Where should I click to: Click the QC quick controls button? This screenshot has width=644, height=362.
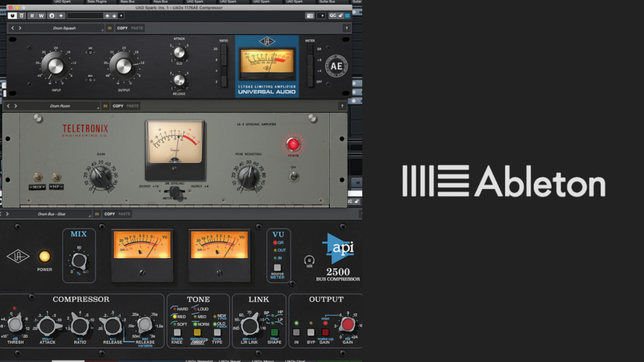coord(333,15)
